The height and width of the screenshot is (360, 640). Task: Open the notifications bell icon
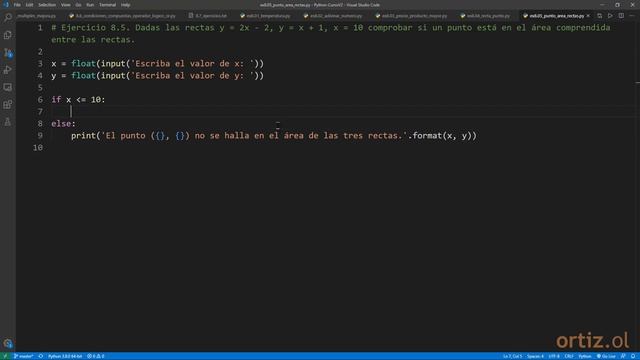click(633, 356)
